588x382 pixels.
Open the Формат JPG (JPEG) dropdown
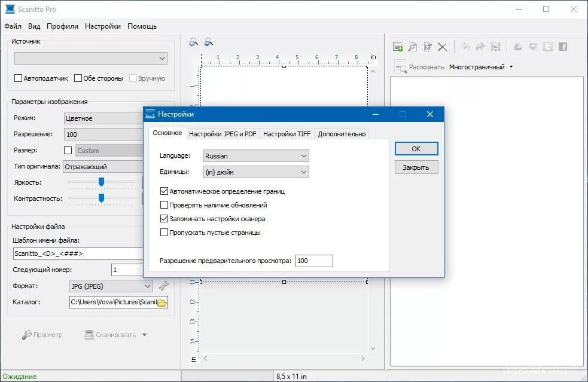tap(111, 286)
